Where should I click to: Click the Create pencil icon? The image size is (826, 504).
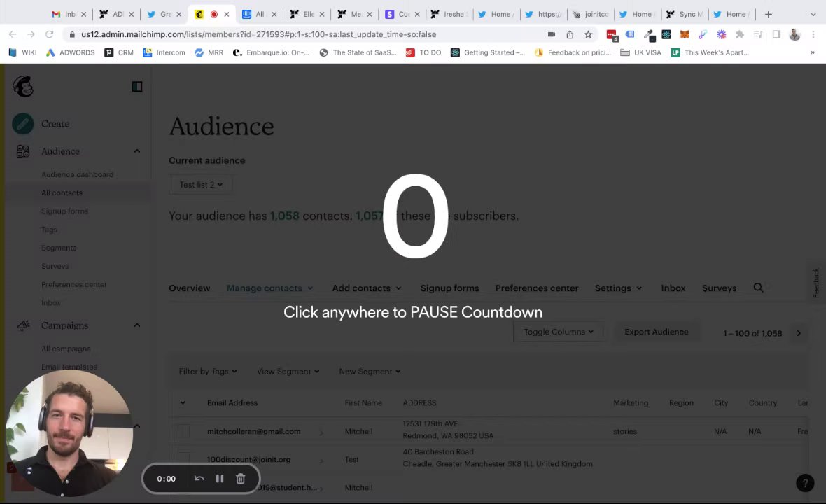[x=22, y=124]
